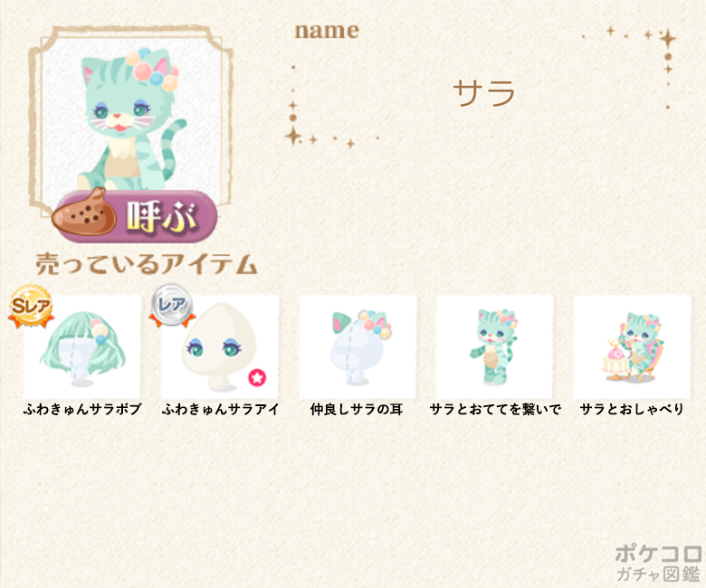Viewport: 706px width, 588px height.
Task: Select the ふわきゅんサラアイ eyes item
Action: pos(220,346)
